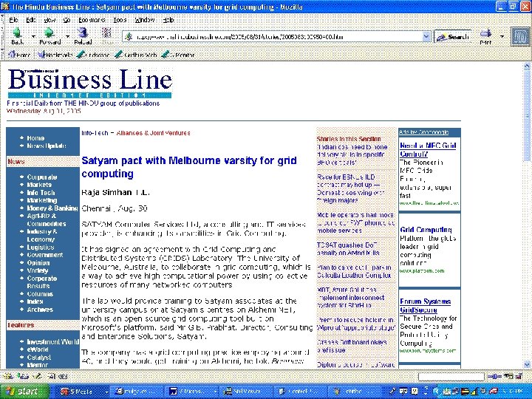This screenshot has height=399, width=532.
Task: Open the Grid Computing ad link
Action: (x=426, y=230)
